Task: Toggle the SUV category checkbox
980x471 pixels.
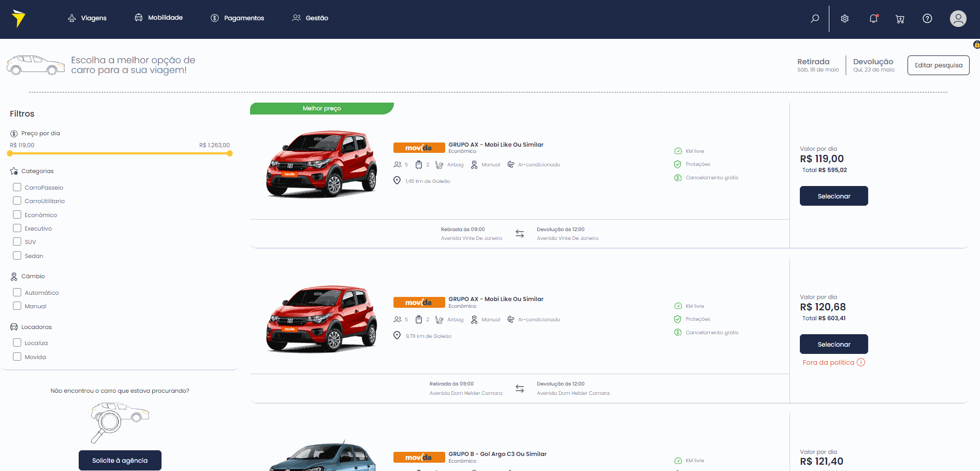Action: tap(17, 241)
